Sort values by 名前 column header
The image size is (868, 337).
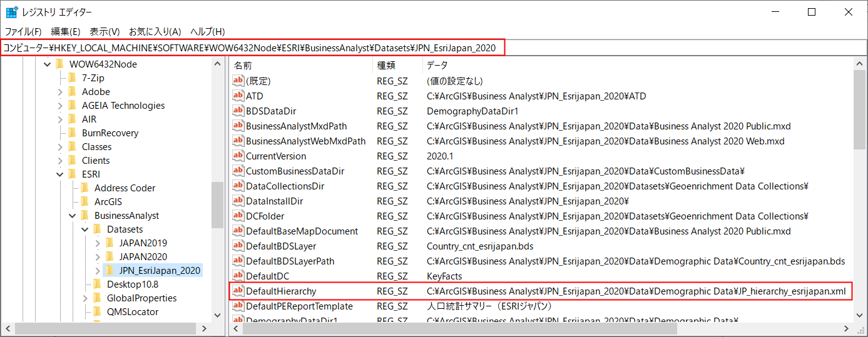click(x=302, y=65)
